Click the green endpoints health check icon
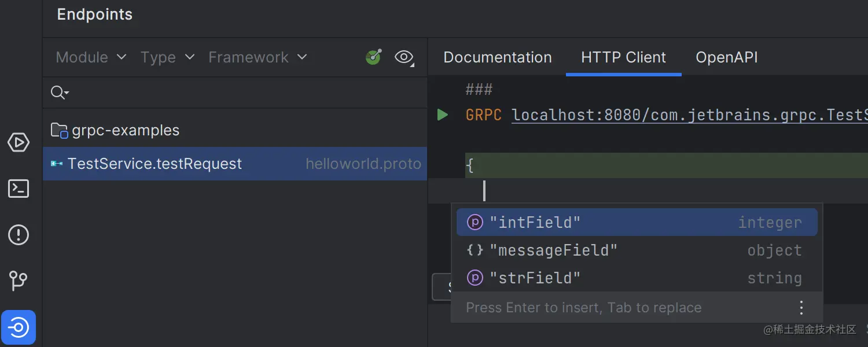The height and width of the screenshot is (347, 868). coord(373,57)
